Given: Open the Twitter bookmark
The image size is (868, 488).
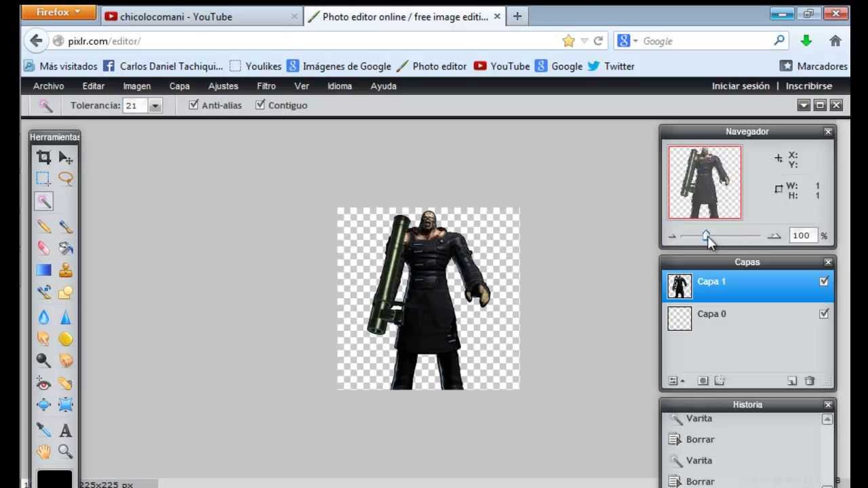Looking at the screenshot, I should click(611, 66).
